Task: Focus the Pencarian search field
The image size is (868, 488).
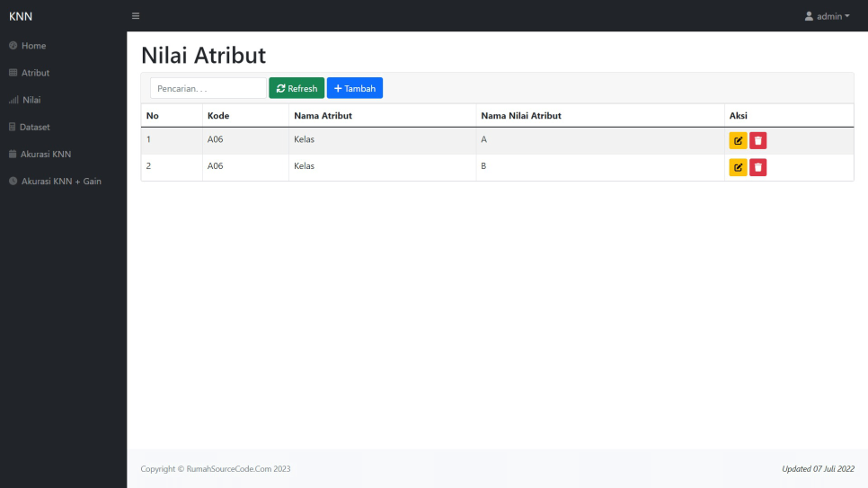Action: (208, 88)
